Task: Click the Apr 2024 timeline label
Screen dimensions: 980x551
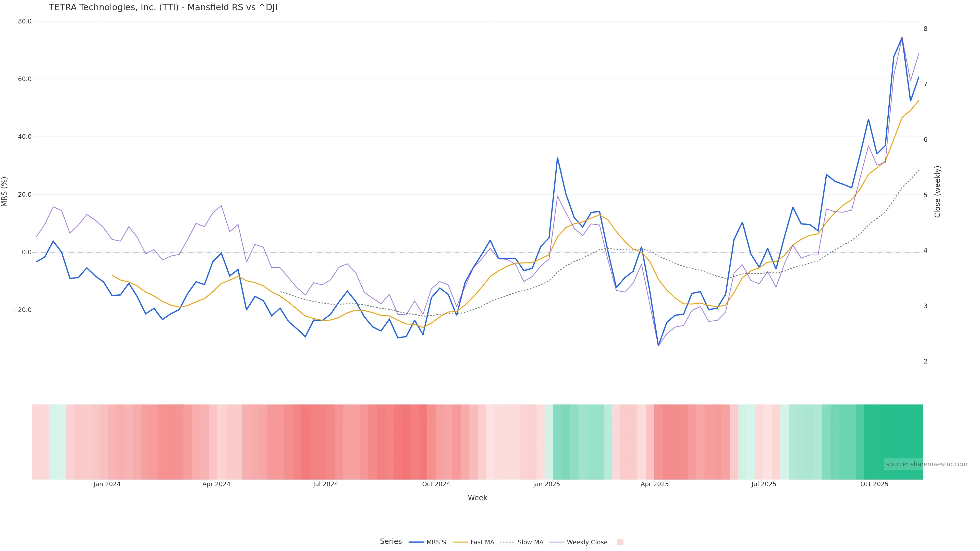Action: click(216, 484)
